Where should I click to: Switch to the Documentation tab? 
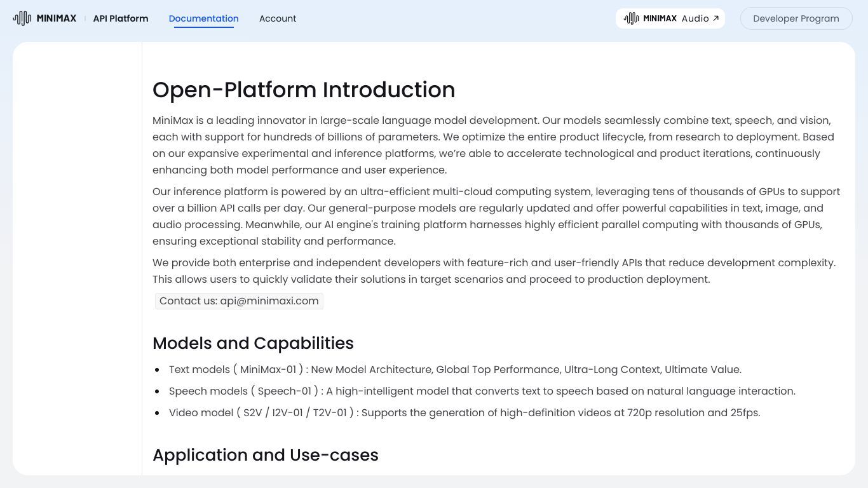pyautogui.click(x=204, y=18)
